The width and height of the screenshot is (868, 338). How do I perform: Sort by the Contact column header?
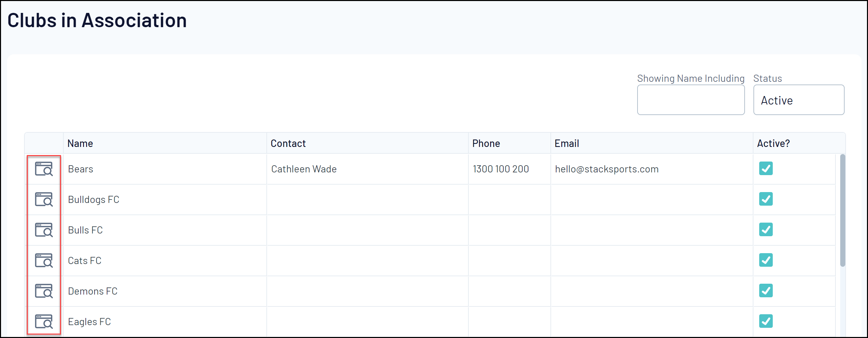pos(288,143)
